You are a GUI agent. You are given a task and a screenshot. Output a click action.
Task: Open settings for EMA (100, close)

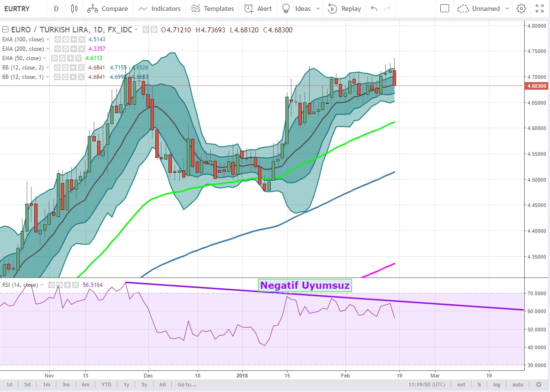coord(66,39)
